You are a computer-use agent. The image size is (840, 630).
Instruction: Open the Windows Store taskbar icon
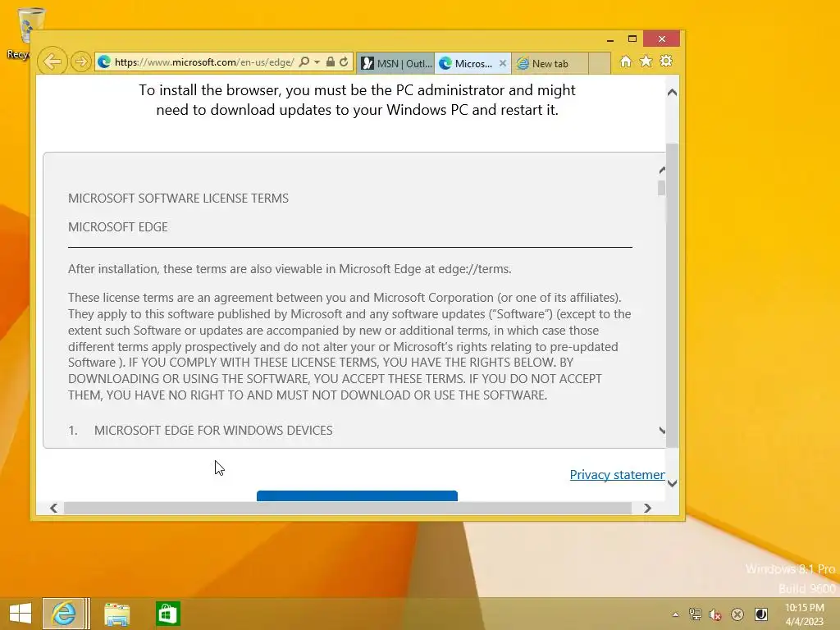tap(167, 614)
